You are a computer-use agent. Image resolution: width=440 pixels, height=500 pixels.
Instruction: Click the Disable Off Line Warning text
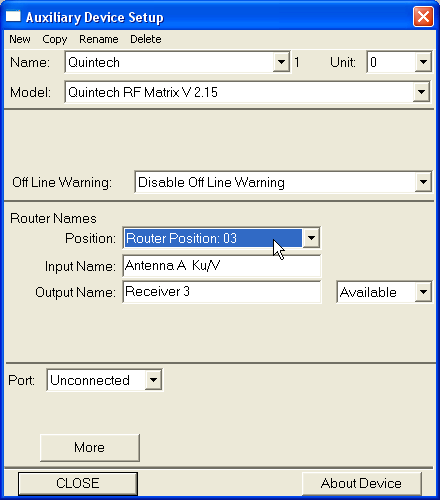pyautogui.click(x=211, y=182)
